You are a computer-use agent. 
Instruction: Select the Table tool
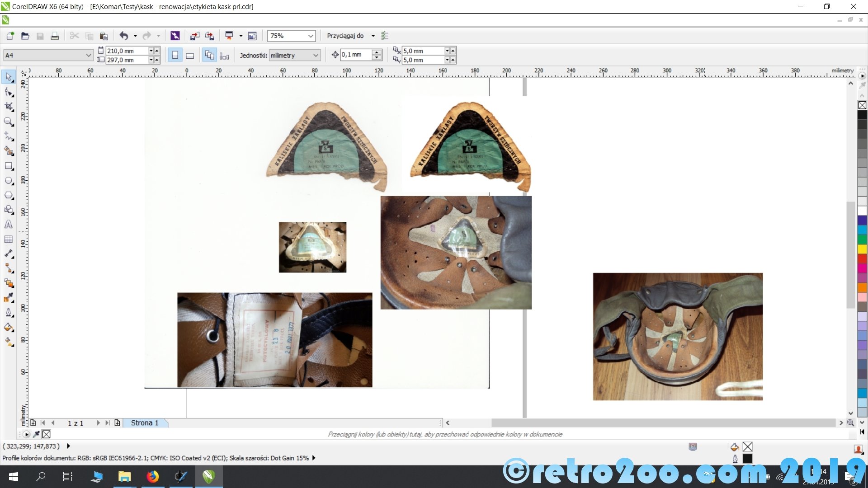coord(9,239)
